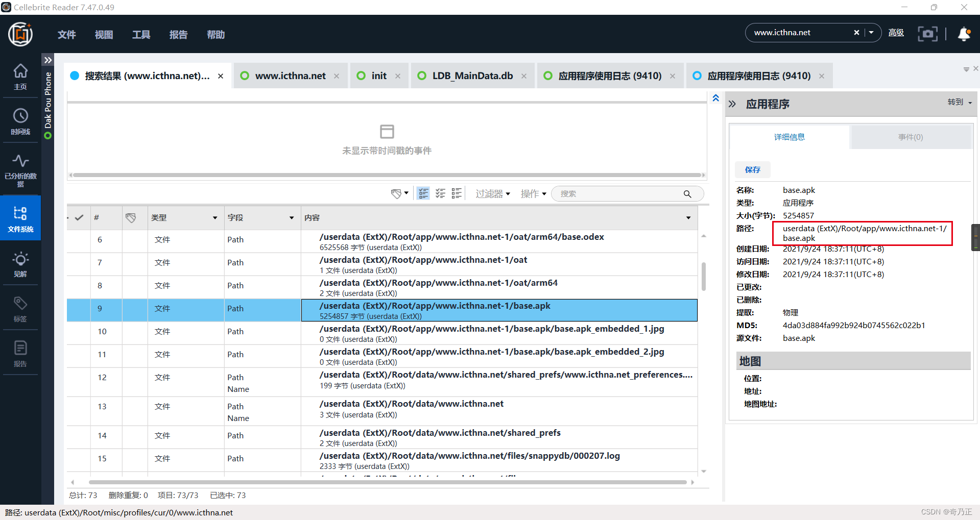
Task: Close the LDB_MainData.db tab
Action: (x=524, y=76)
